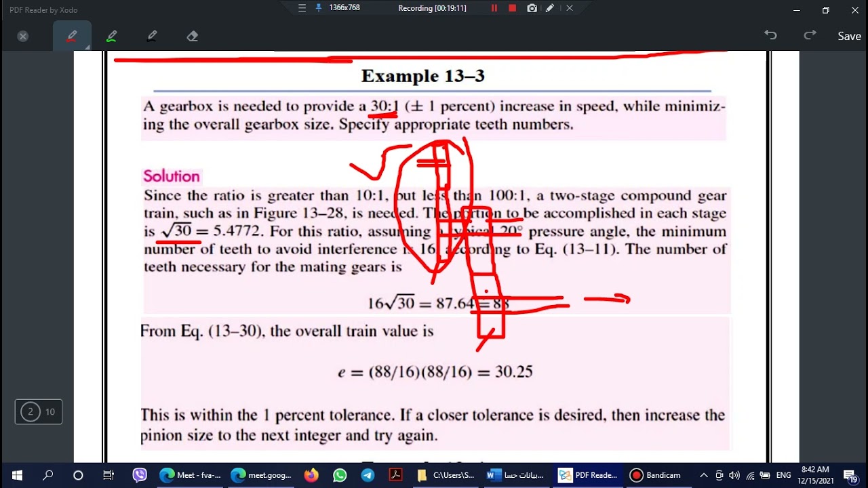
Task: Open the Windows Start menu
Action: pos(17,475)
